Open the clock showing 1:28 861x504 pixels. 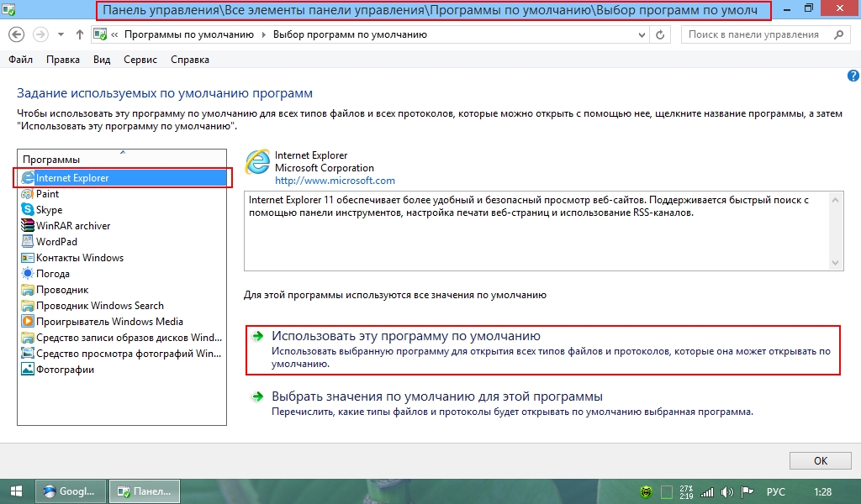[822, 492]
